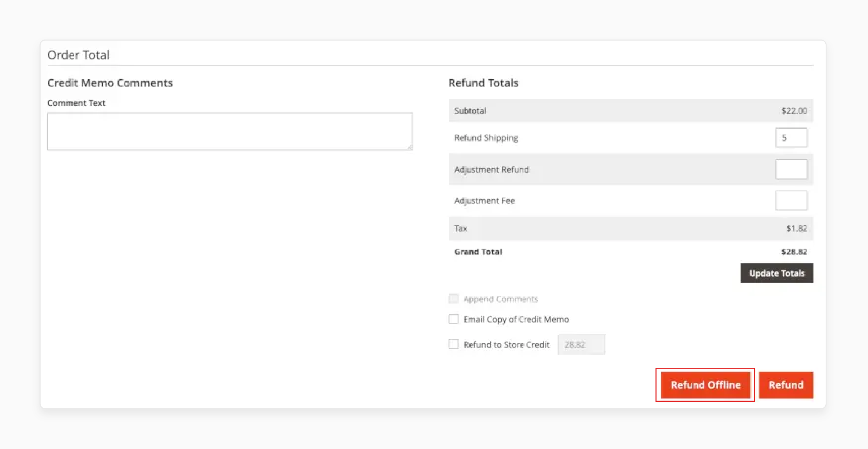
Task: Click the Adjustment Refund label
Action: click(491, 170)
